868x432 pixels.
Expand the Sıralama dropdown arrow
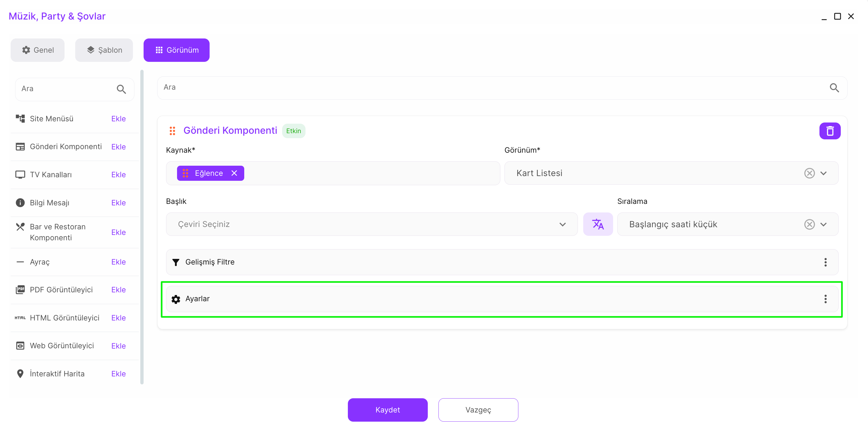(x=823, y=224)
